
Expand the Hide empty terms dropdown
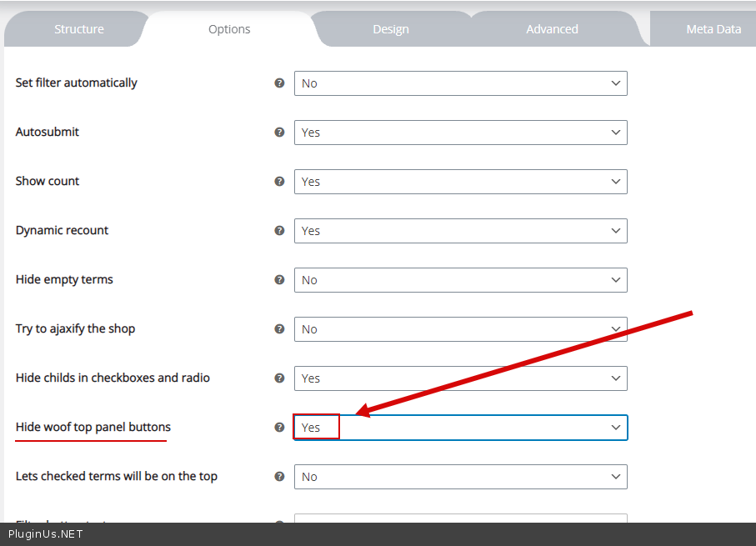[x=460, y=280]
